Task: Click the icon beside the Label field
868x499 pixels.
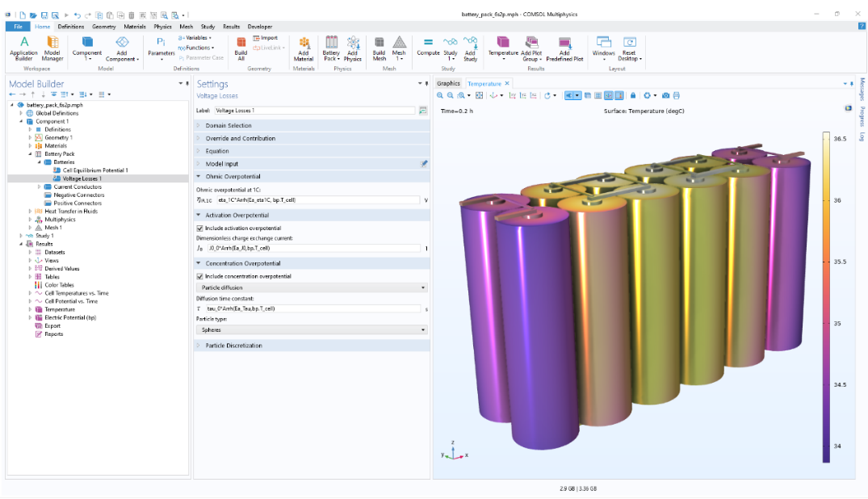Action: click(423, 111)
